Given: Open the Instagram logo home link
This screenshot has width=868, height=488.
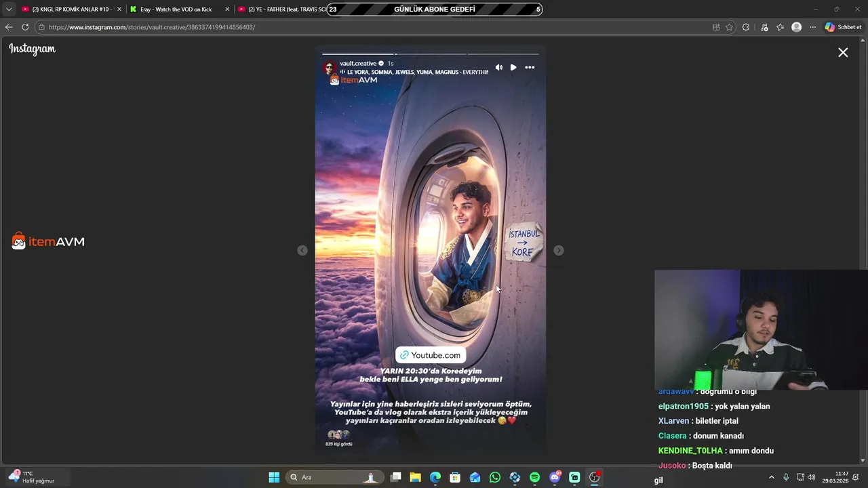Looking at the screenshot, I should pos(32,49).
